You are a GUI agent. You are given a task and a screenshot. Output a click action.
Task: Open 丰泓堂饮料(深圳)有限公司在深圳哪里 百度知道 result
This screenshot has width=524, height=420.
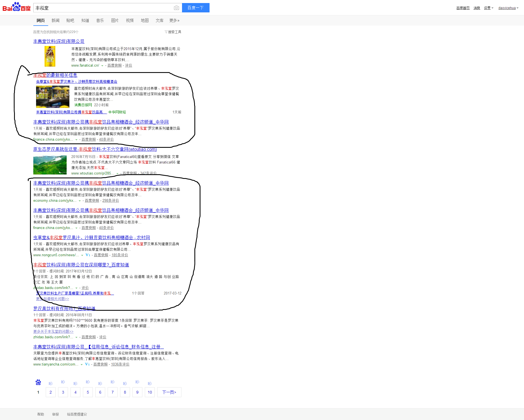(x=81, y=265)
